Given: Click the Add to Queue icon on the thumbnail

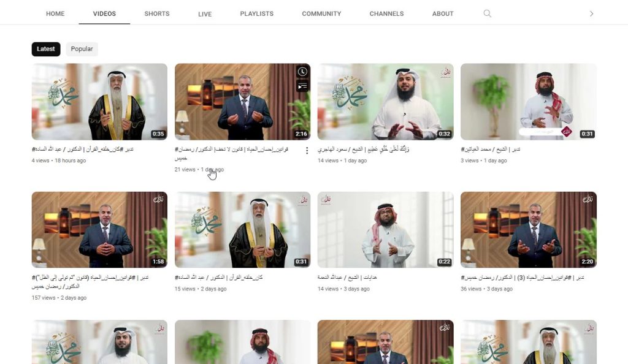Looking at the screenshot, I should (302, 86).
